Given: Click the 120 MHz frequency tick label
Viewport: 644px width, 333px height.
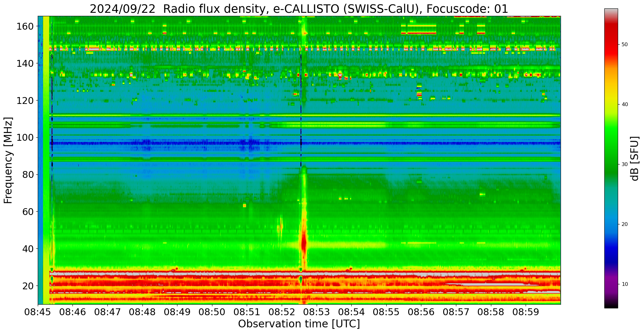Looking at the screenshot, I should pos(25,100).
